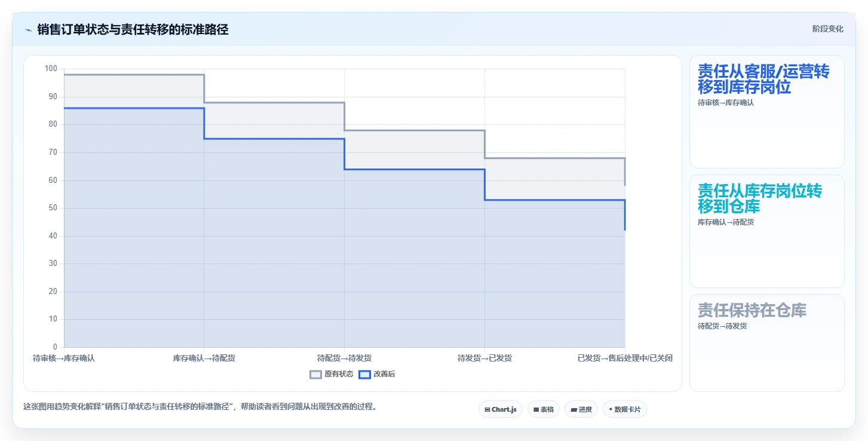Image resolution: width=868 pixels, height=441 pixels.
Task: Toggle the 改善后 legend item
Action: click(x=377, y=375)
